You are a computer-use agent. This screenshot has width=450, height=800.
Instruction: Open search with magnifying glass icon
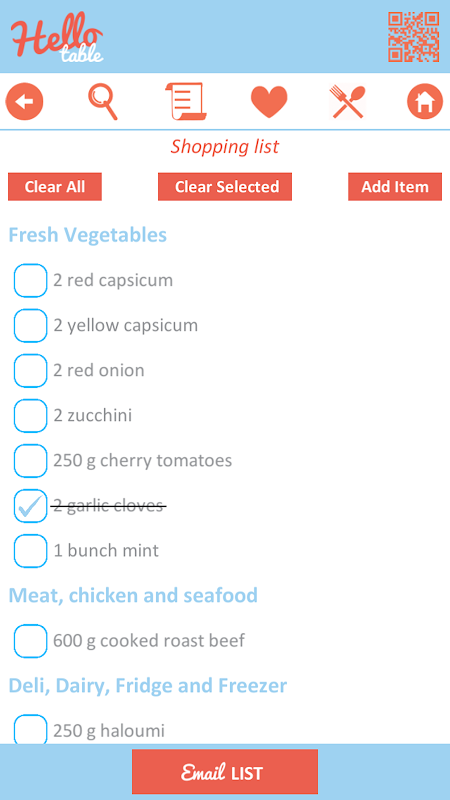coord(103,102)
